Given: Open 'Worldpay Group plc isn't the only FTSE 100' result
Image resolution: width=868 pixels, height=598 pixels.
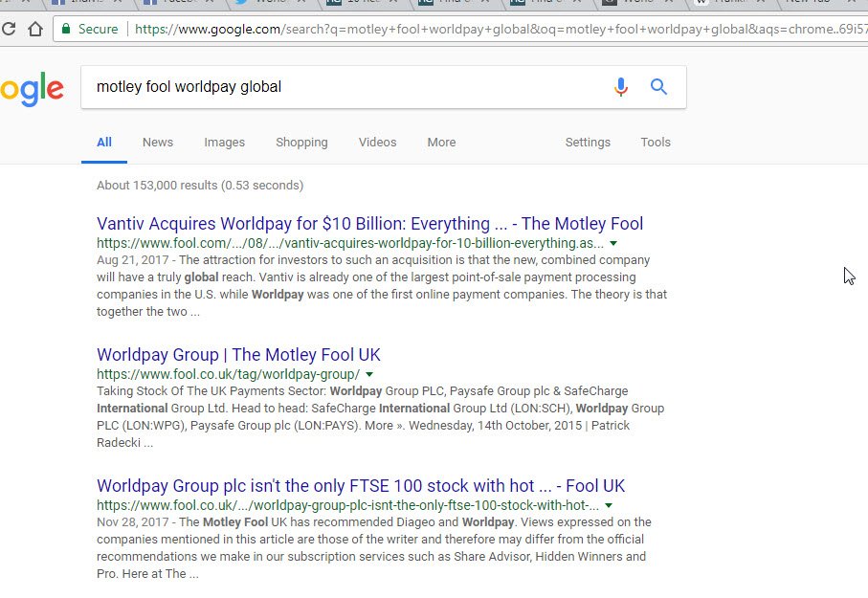Looking at the screenshot, I should pyautogui.click(x=361, y=486).
